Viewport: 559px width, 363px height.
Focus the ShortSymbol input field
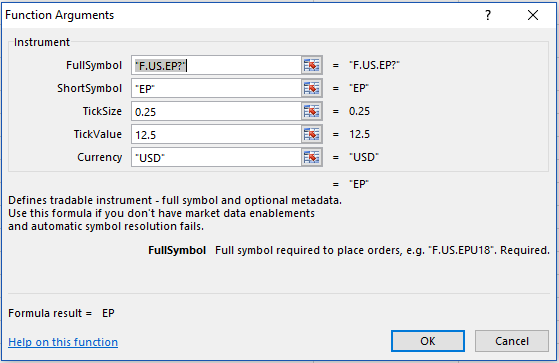pyautogui.click(x=216, y=88)
